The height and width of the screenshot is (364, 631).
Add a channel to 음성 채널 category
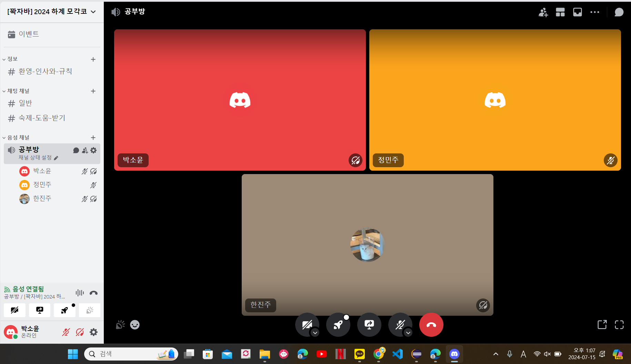[x=93, y=138]
